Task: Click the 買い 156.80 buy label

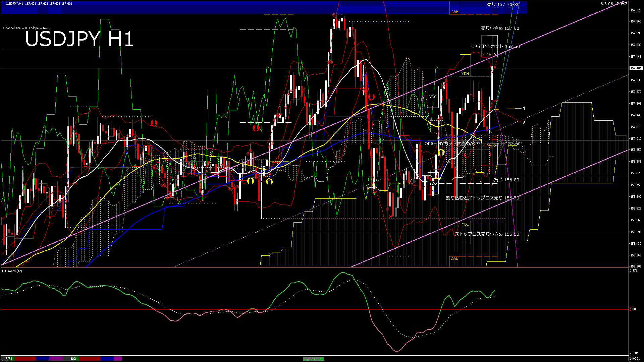Action: click(x=506, y=180)
